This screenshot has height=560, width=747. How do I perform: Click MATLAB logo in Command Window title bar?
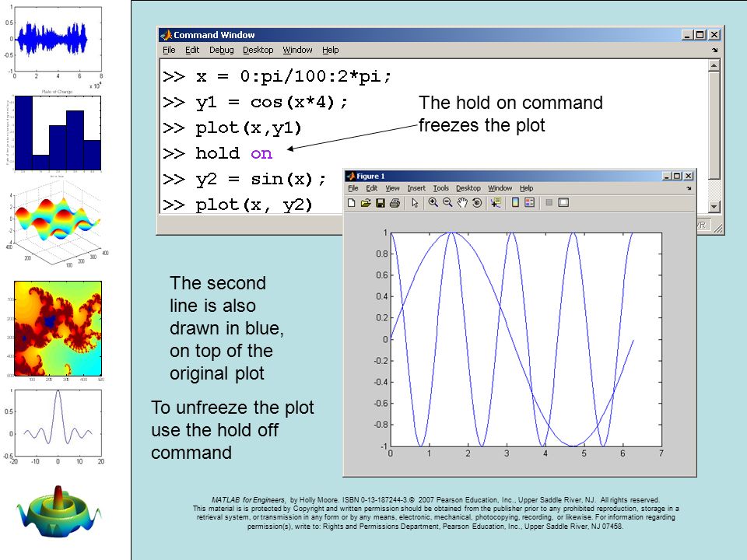pyautogui.click(x=166, y=35)
